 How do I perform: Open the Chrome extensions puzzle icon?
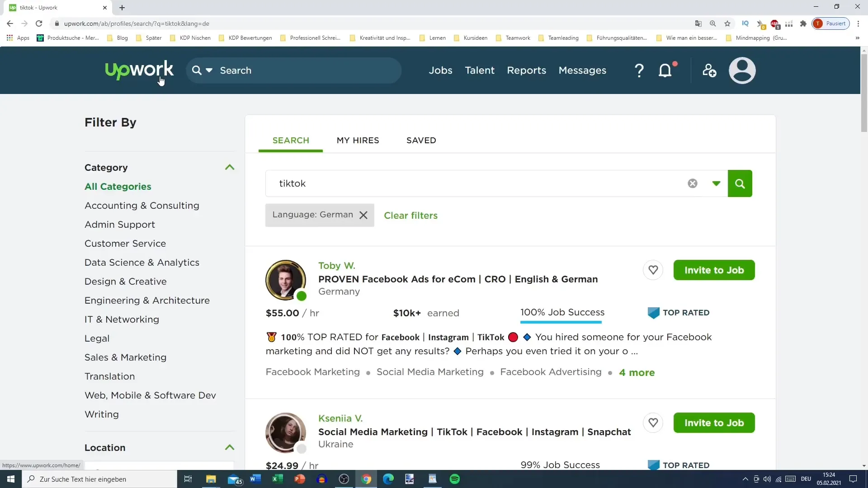[x=803, y=23]
